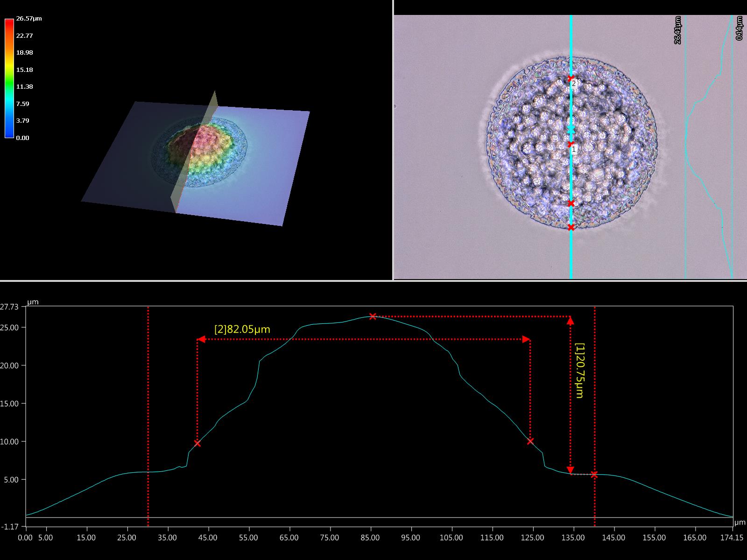Select the left red X marker near 10 µm height

click(197, 443)
